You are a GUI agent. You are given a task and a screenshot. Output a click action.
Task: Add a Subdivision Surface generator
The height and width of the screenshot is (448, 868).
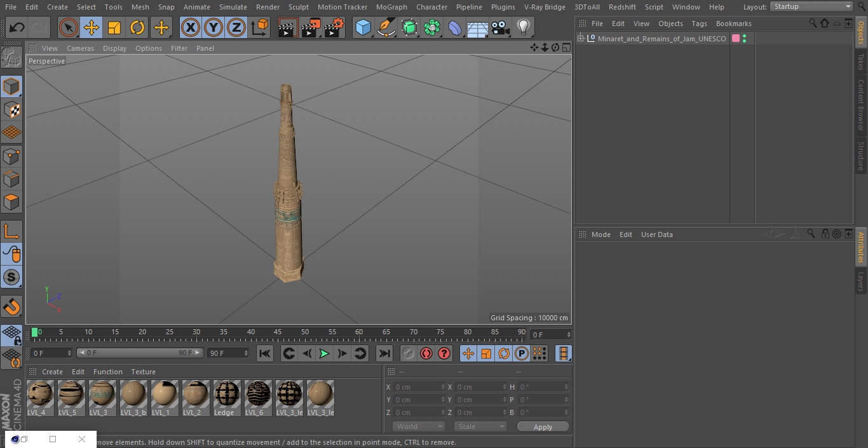[409, 27]
